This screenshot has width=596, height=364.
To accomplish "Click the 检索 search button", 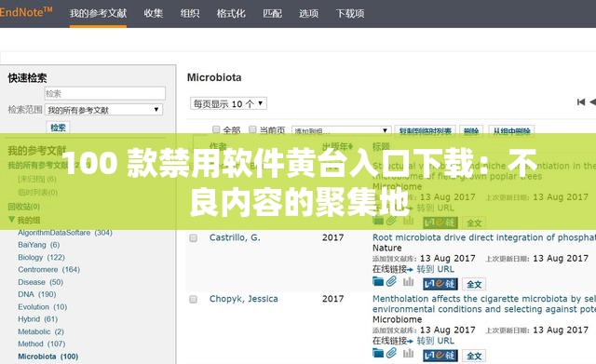I will (58, 128).
